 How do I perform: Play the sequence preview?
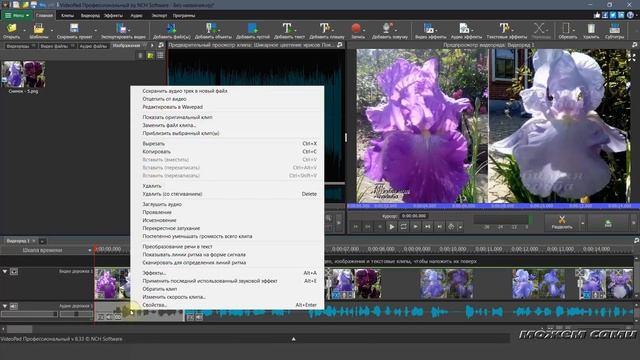click(391, 227)
